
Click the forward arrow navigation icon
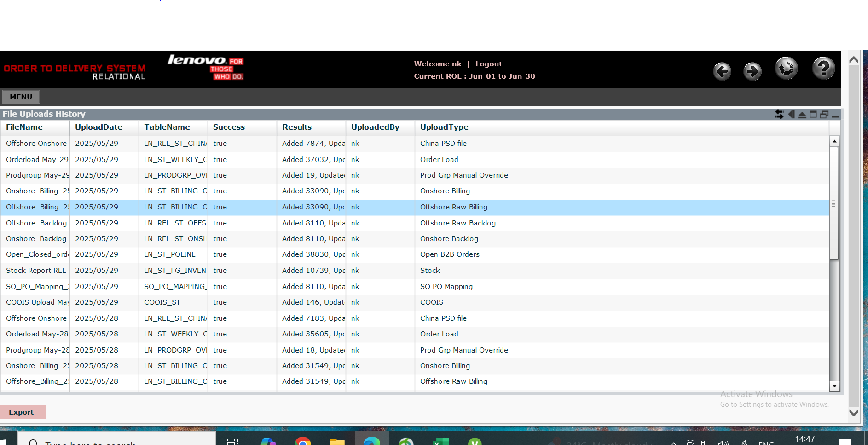point(752,71)
